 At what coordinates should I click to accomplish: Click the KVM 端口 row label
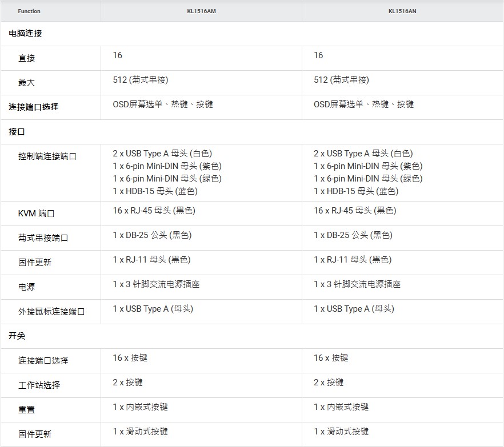(x=36, y=214)
